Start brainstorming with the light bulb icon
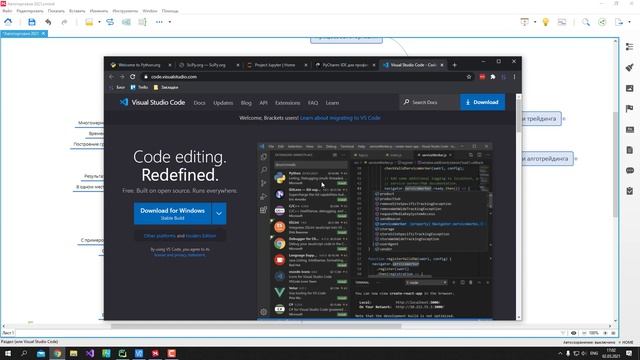The height and width of the screenshot is (360, 640). coord(546,22)
